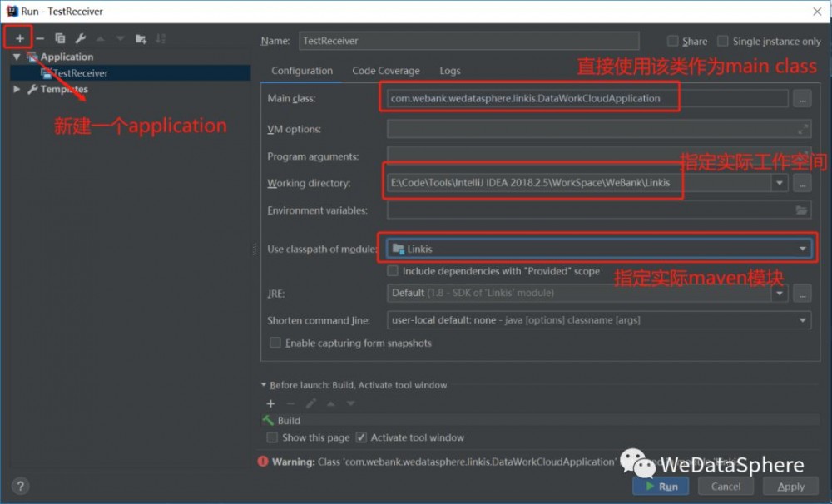832x504 pixels.
Task: Toggle the Share checkbox
Action: point(672,41)
